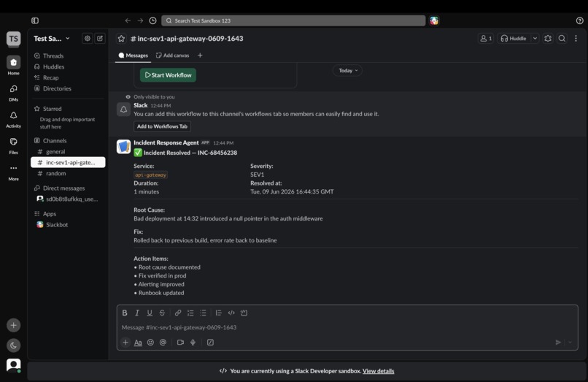Screen dimensions: 588x382
Task: Open the sd0b8t8ufkkq_use... direct message
Action: tap(68, 199)
